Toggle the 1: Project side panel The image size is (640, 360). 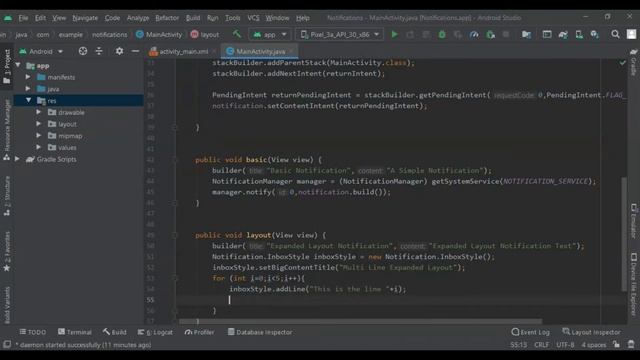pyautogui.click(x=7, y=66)
